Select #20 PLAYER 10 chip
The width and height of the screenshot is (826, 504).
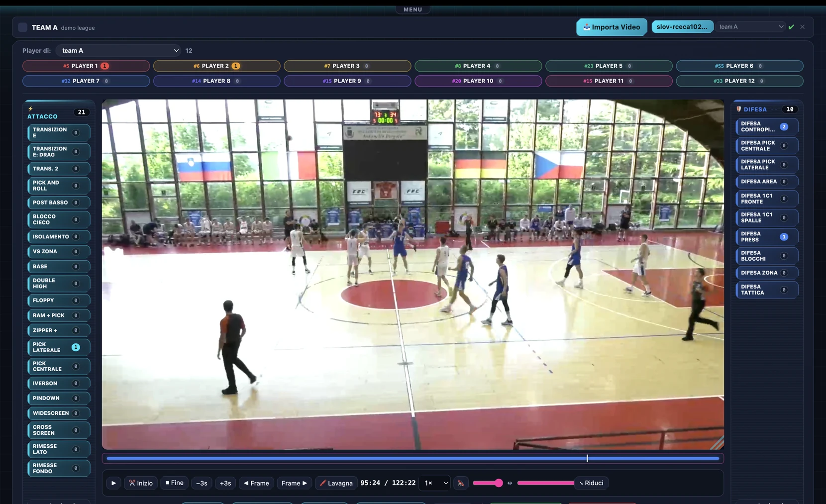click(x=478, y=81)
